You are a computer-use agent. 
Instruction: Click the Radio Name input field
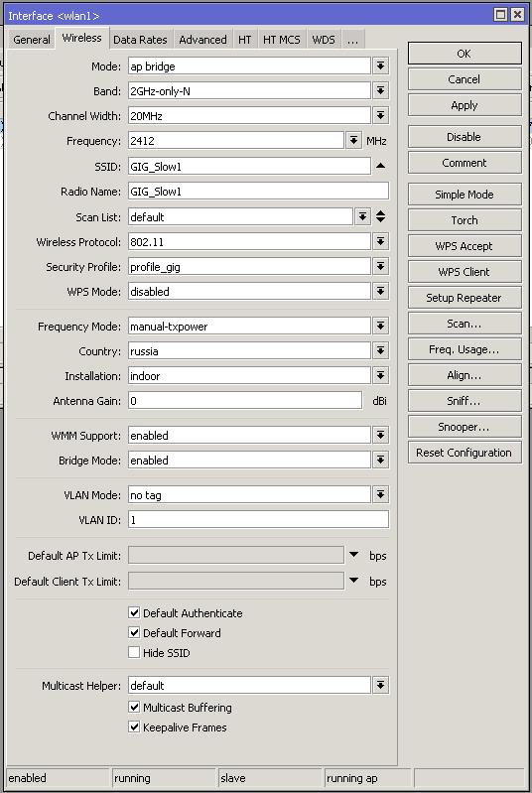point(258,192)
